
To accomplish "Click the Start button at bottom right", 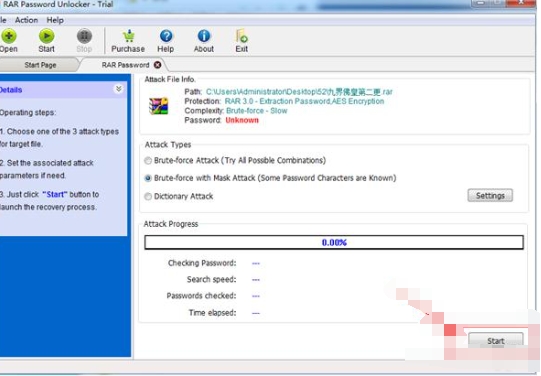I will click(x=496, y=340).
